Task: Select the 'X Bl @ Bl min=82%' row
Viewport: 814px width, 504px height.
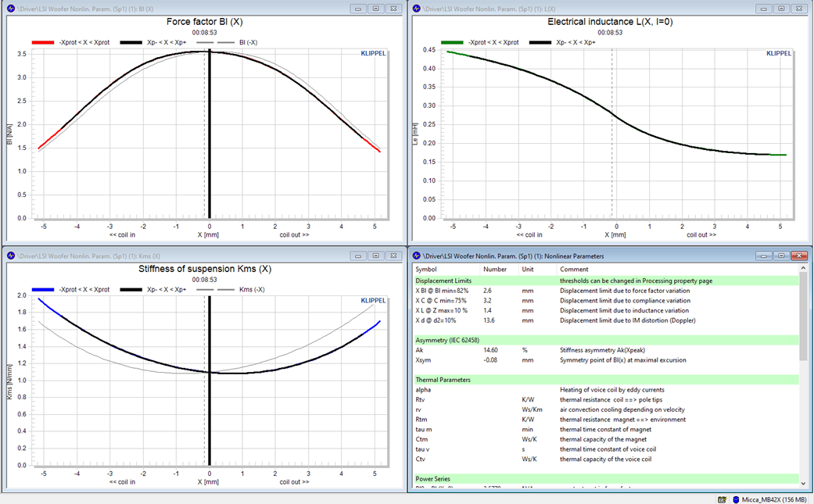Action: [606, 291]
